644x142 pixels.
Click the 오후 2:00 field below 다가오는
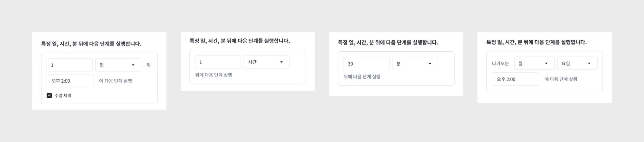pos(515,79)
